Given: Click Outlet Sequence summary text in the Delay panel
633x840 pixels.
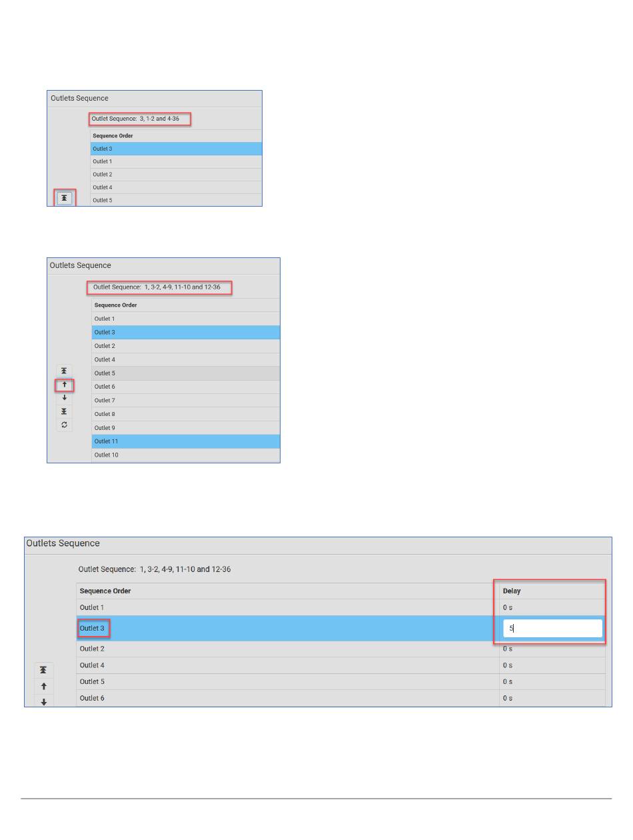Looking at the screenshot, I should point(155,569).
